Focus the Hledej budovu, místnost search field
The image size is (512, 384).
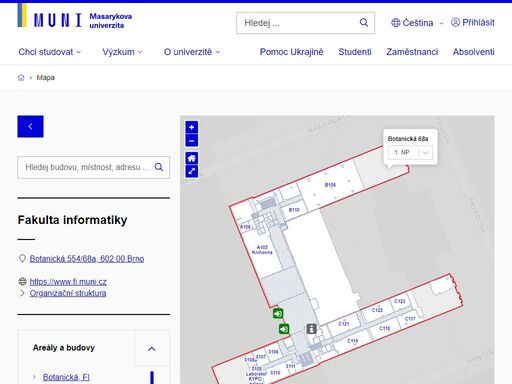[x=87, y=167]
